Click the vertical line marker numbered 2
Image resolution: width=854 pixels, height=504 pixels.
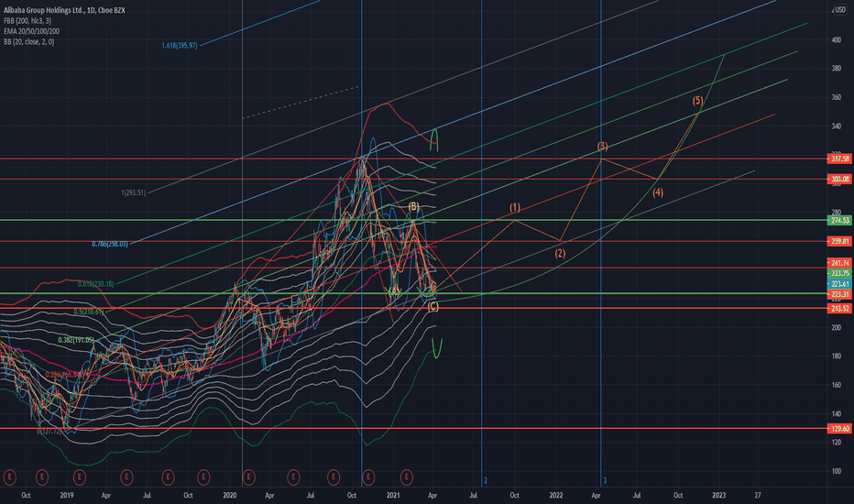[x=486, y=480]
